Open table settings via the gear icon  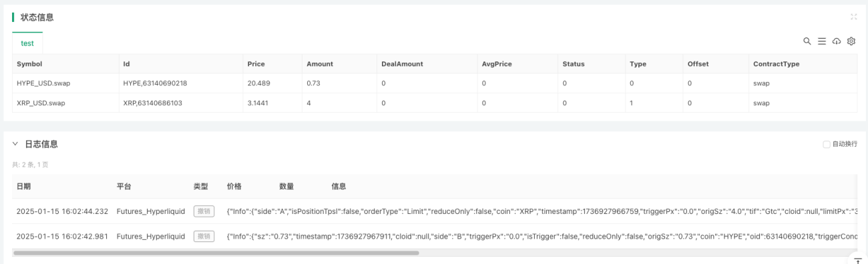[x=851, y=41]
